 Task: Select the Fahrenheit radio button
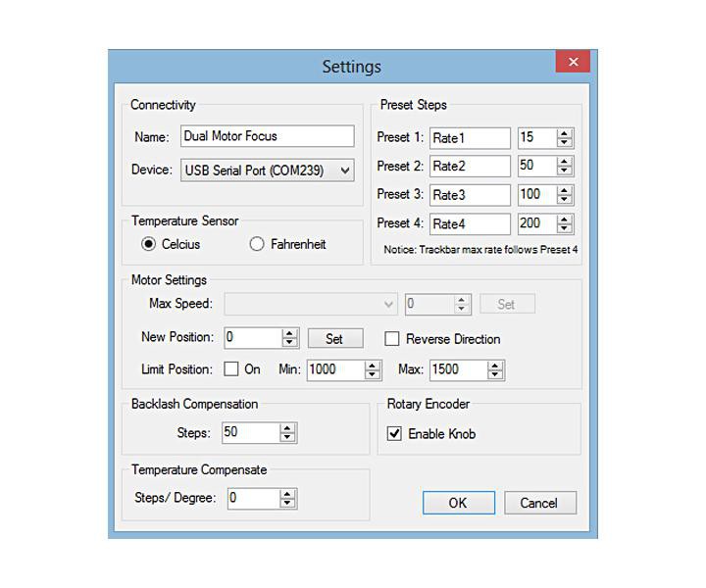point(257,244)
